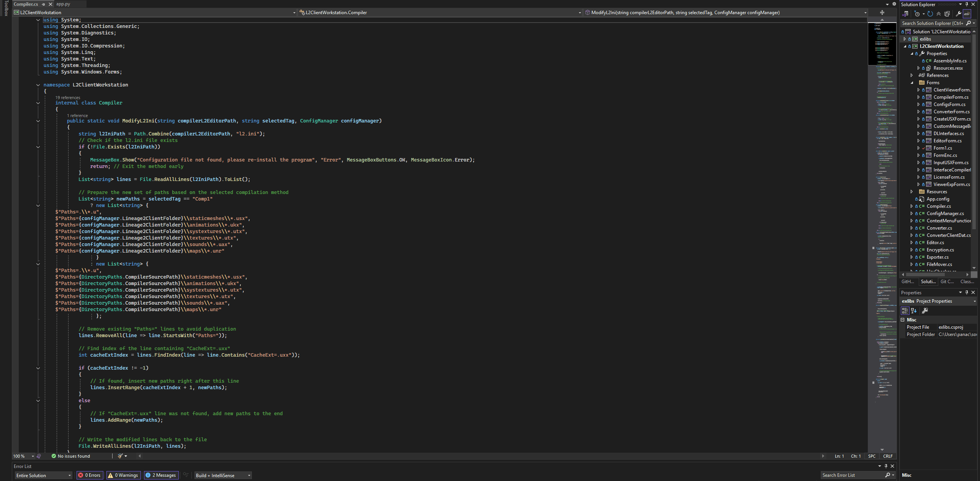
Task: Open Encryption.cs in Solution Explorer
Action: coord(940,250)
